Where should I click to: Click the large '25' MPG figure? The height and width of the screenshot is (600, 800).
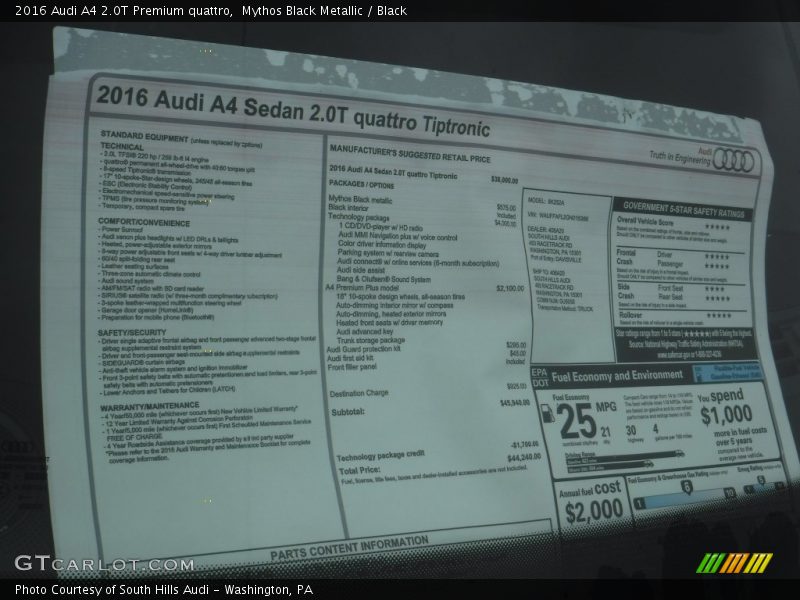(x=577, y=421)
